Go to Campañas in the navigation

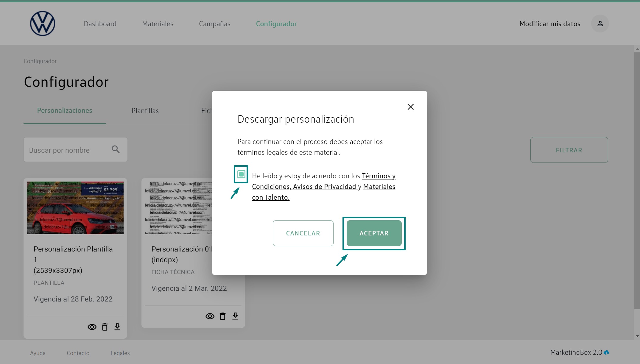pyautogui.click(x=214, y=24)
